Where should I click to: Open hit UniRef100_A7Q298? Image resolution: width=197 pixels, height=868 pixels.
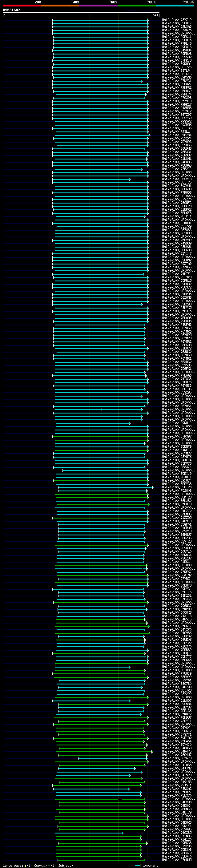tap(177, 98)
